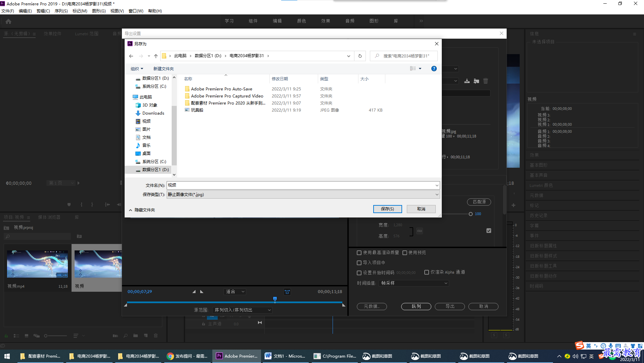Uncheck the match source checkbox by the width and height fields
The image size is (644, 363).
pos(489,231)
